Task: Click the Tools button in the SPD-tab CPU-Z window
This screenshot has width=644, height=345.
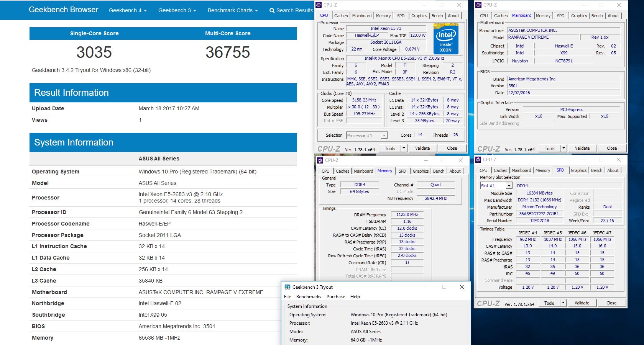Action: (549, 303)
